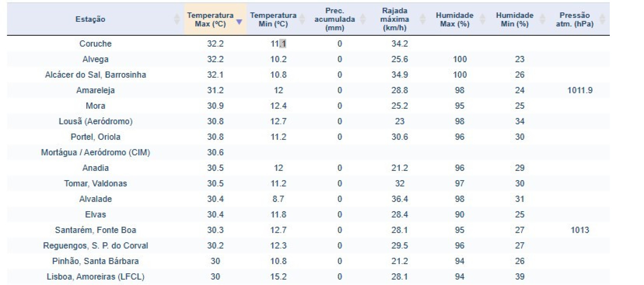The width and height of the screenshot is (644, 285).
Task: Click the purple descending arrow on Temperatura Max
Action: tap(239, 22)
